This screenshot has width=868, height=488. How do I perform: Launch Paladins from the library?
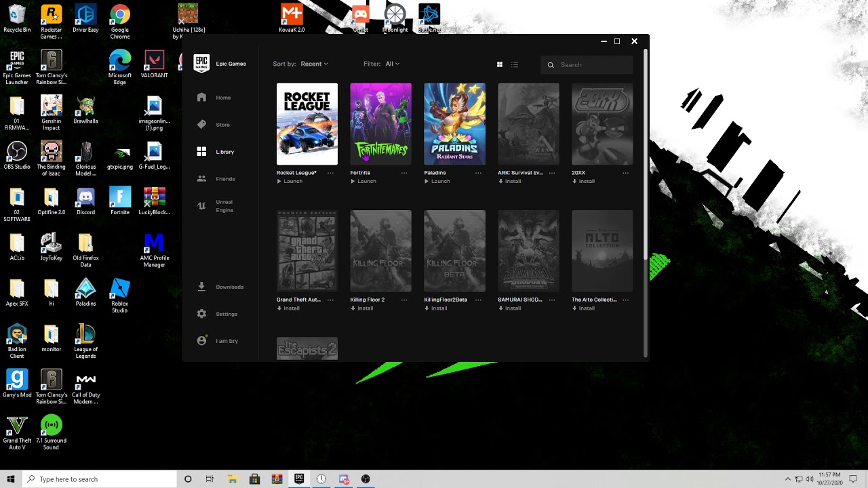438,182
